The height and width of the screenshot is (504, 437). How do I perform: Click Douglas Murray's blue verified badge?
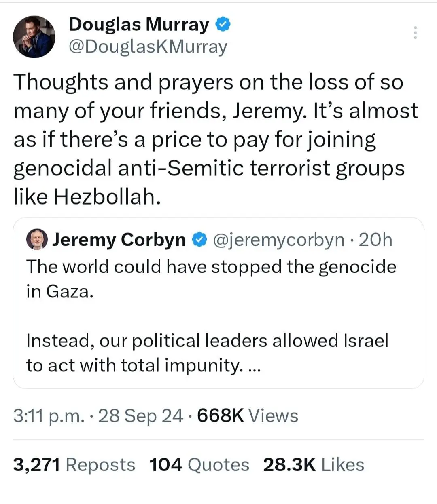pos(223,25)
